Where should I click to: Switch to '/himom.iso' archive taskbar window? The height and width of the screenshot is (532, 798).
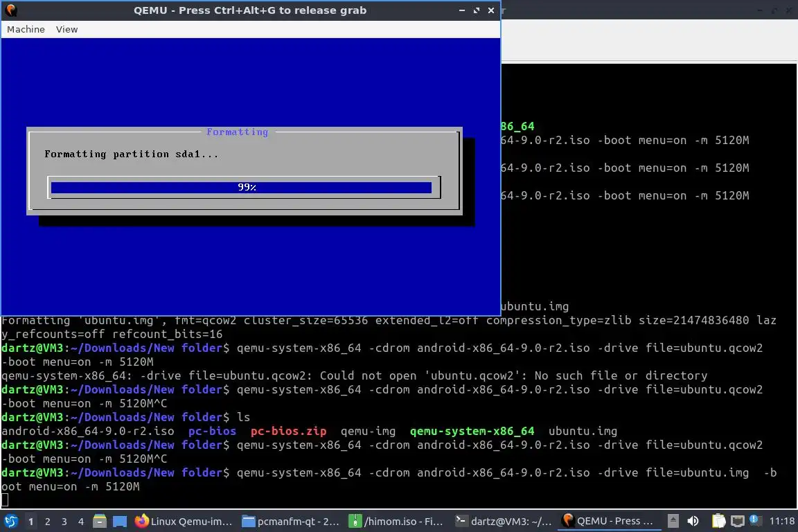pos(396,522)
